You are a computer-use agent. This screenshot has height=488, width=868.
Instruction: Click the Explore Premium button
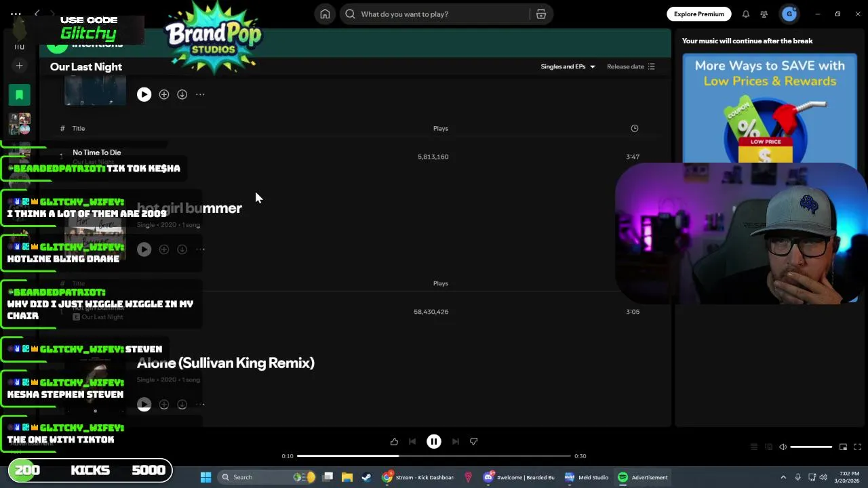(698, 14)
